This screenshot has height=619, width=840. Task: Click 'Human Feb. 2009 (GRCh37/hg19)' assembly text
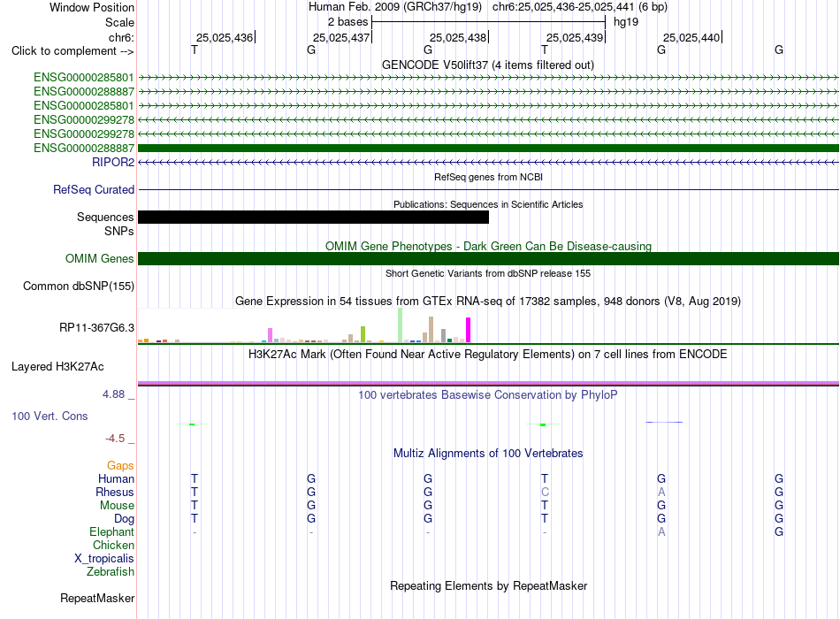coord(395,7)
